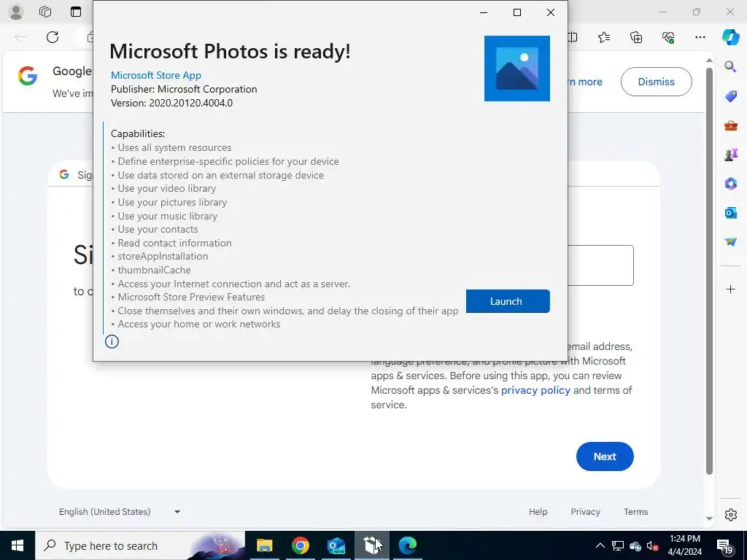The height and width of the screenshot is (560, 747).
Task: Launch the Microsoft Photos app
Action: point(508,301)
